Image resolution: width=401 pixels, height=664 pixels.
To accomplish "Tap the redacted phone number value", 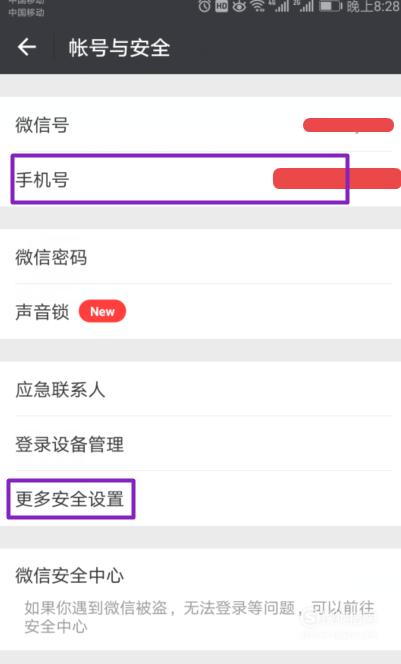I will click(x=337, y=178).
